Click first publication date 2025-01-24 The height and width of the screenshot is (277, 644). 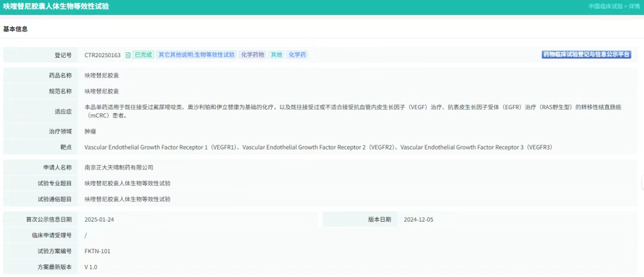point(99,220)
